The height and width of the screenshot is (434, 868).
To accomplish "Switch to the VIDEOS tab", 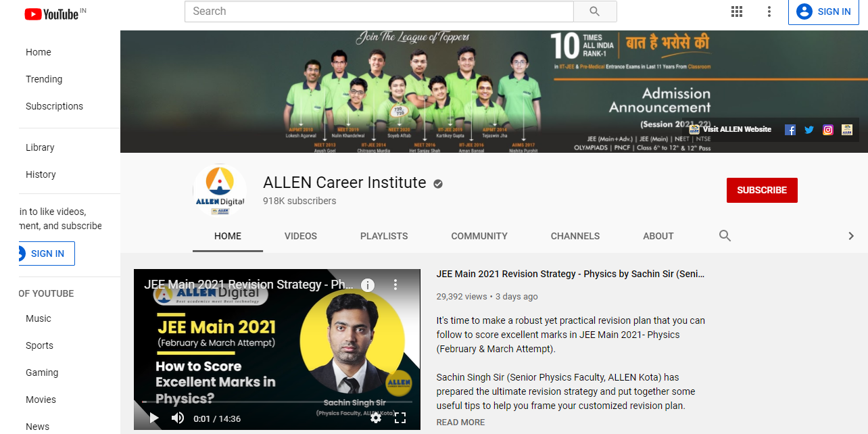I will (x=300, y=236).
